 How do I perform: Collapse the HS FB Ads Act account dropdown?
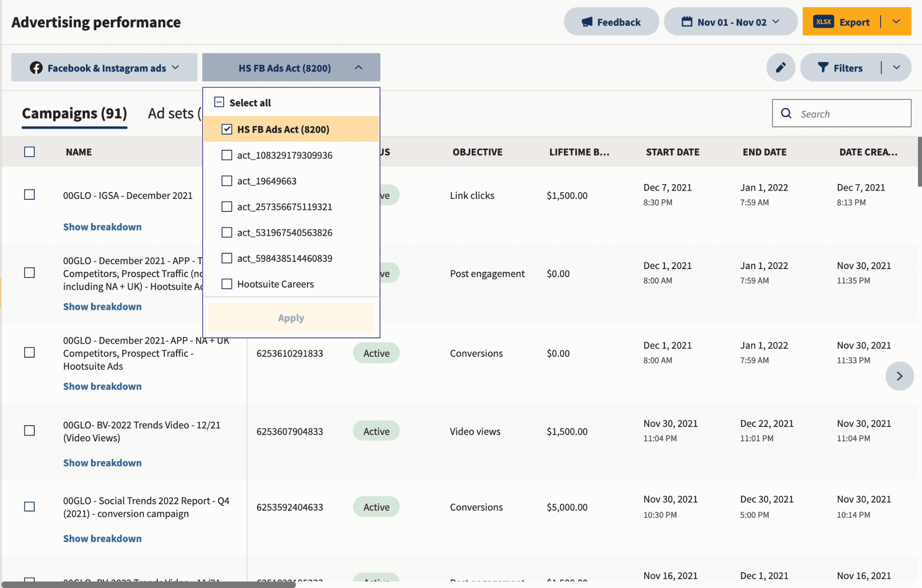(358, 67)
